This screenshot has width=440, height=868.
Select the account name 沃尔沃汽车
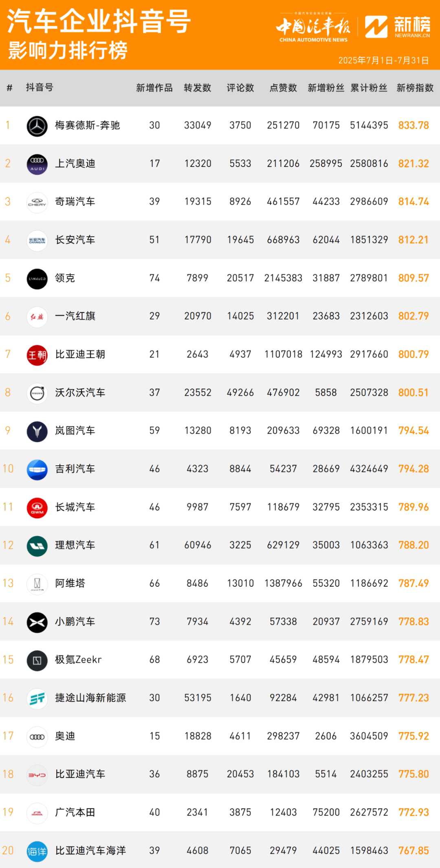[80, 392]
